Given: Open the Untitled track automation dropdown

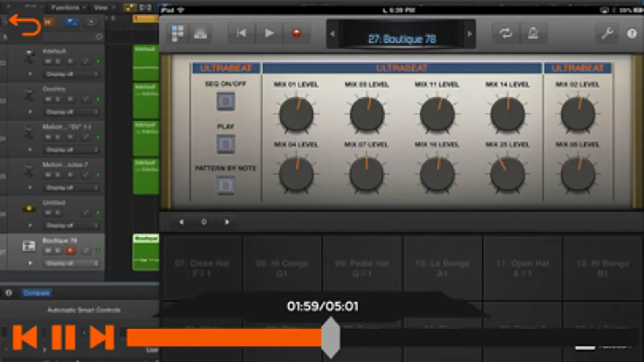Looking at the screenshot, I should pyautogui.click(x=72, y=226).
